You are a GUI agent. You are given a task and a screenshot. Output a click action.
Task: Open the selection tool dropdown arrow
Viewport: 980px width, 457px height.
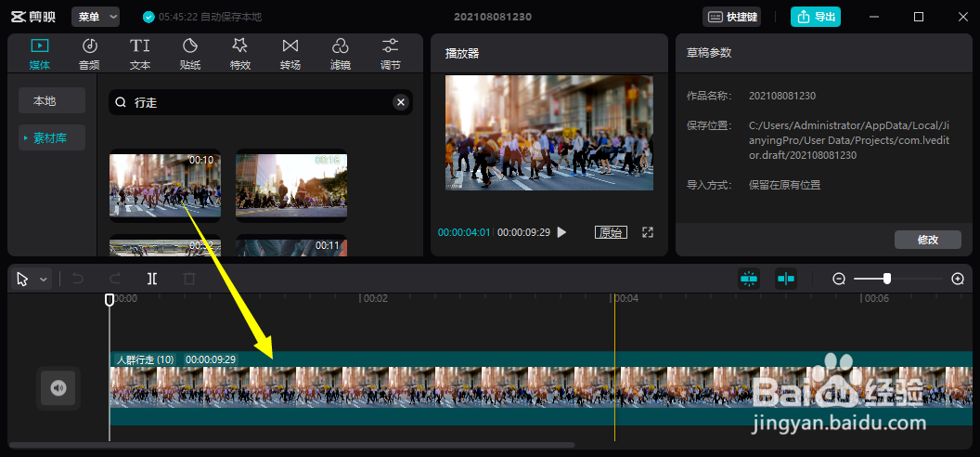[43, 280]
